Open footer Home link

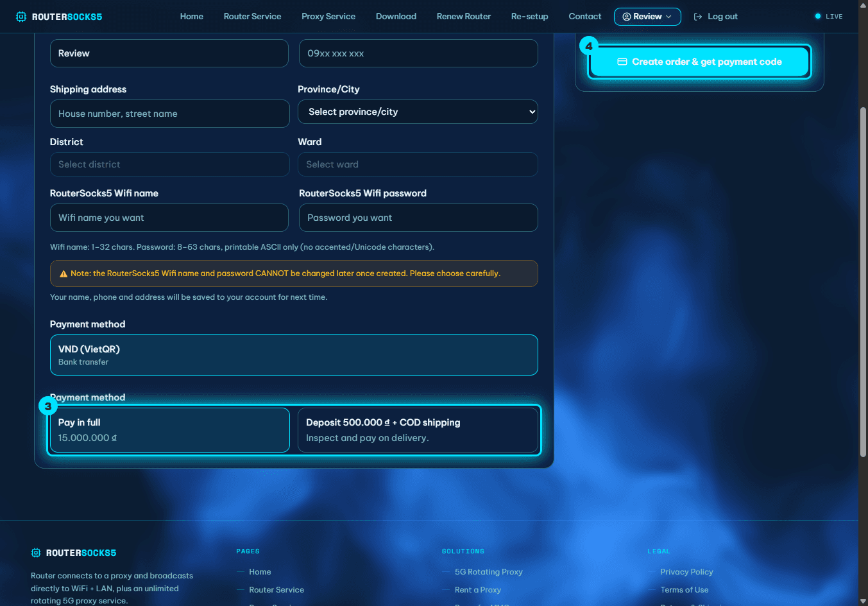pyautogui.click(x=260, y=572)
